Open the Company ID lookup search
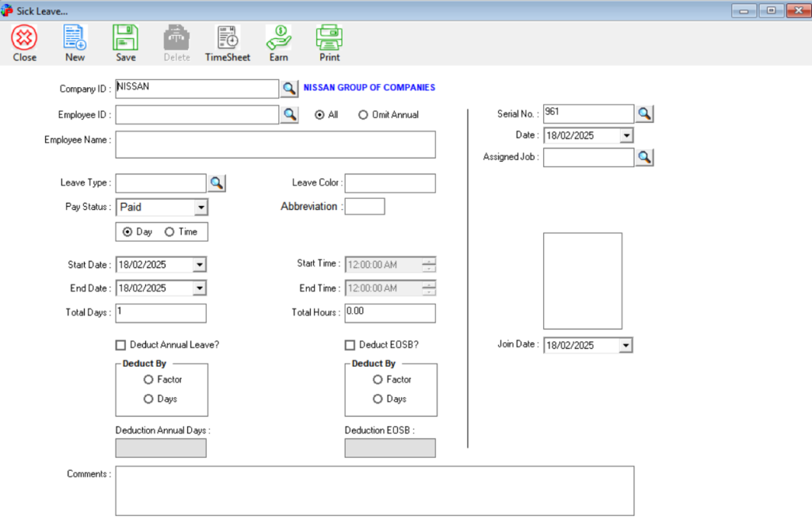The width and height of the screenshot is (812, 527). pos(289,88)
